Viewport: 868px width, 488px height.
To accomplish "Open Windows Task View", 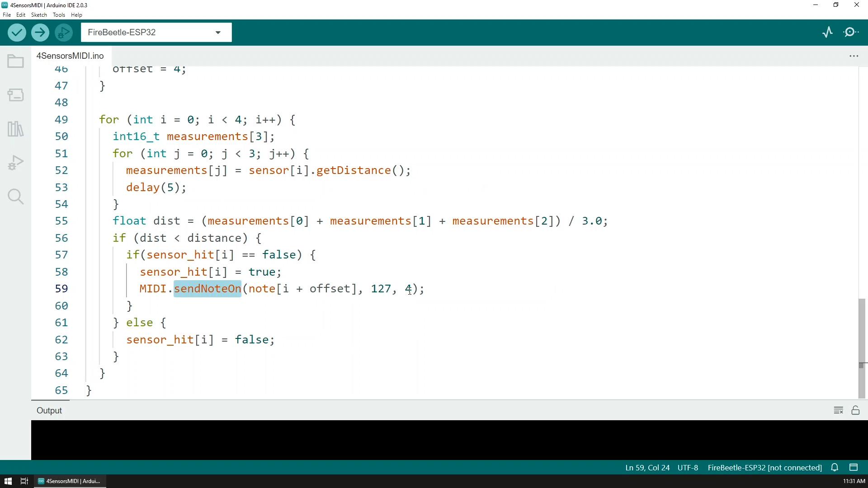I will click(x=24, y=481).
